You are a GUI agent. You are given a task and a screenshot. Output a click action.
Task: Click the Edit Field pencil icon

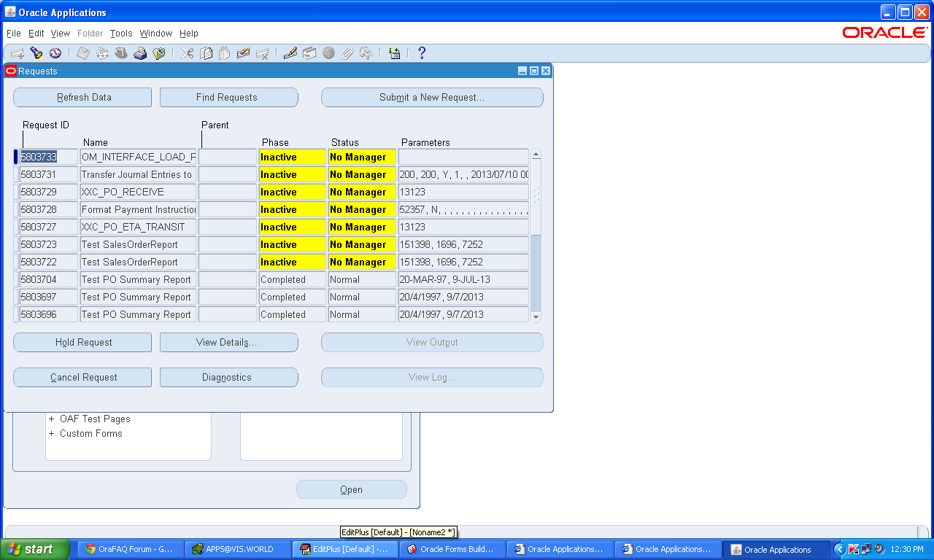[x=290, y=53]
